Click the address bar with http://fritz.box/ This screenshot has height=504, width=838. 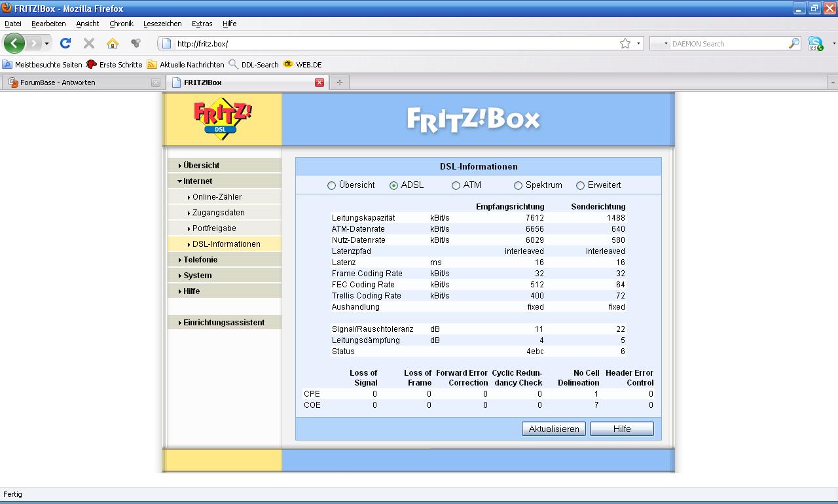pyautogui.click(x=393, y=44)
